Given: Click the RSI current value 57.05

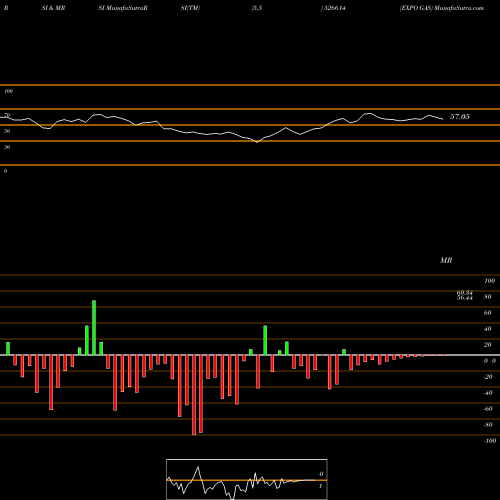Looking at the screenshot, I should pyautogui.click(x=460, y=117).
